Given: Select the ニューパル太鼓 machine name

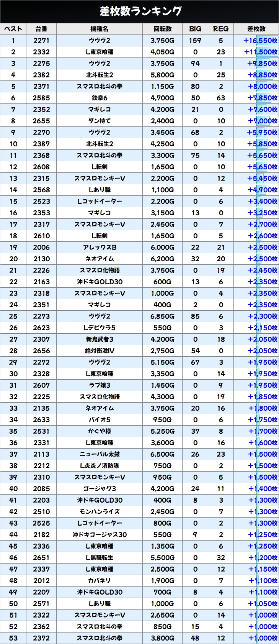Looking at the screenshot, I should click(100, 454).
